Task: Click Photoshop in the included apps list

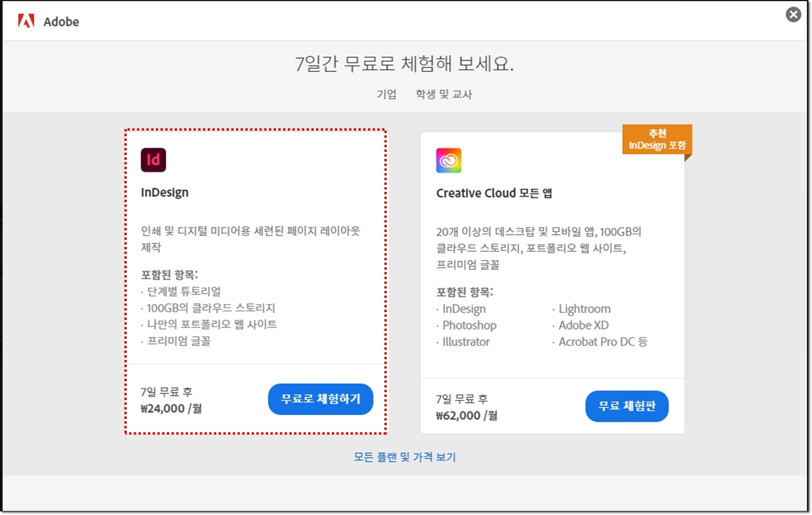Action: [470, 325]
